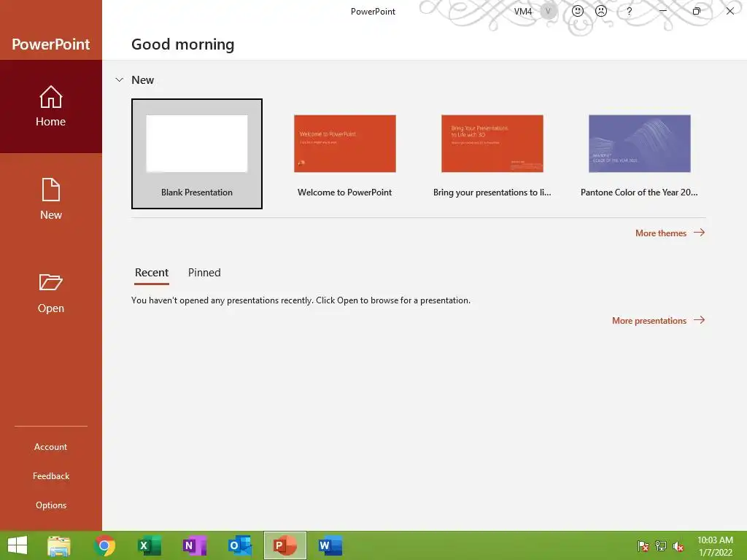Image resolution: width=747 pixels, height=560 pixels.
Task: Send a smile feedback face icon
Action: tap(578, 11)
